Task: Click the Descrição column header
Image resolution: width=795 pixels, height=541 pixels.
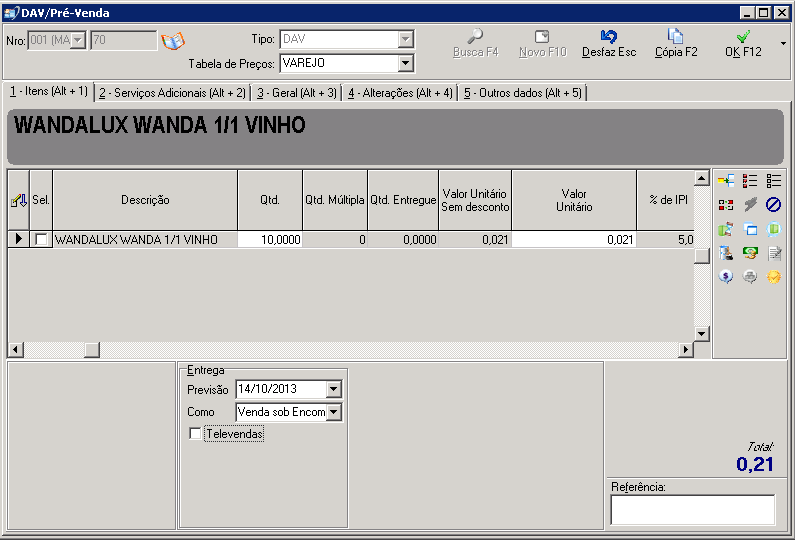Action: pyautogui.click(x=145, y=200)
